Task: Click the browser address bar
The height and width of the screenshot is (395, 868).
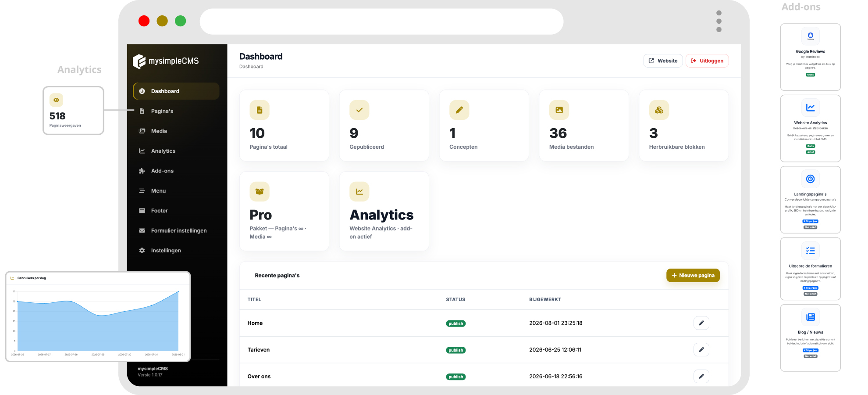Action: (381, 22)
